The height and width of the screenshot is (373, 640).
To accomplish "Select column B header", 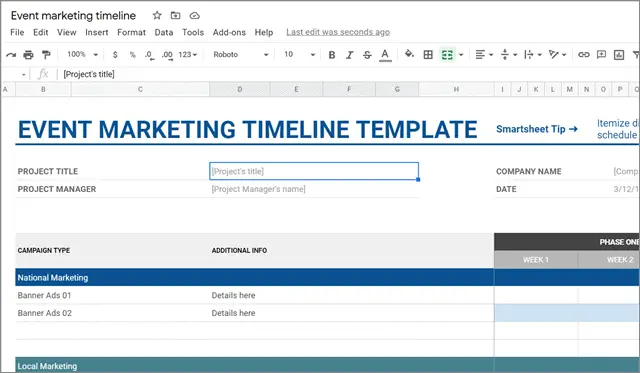I will (x=43, y=89).
